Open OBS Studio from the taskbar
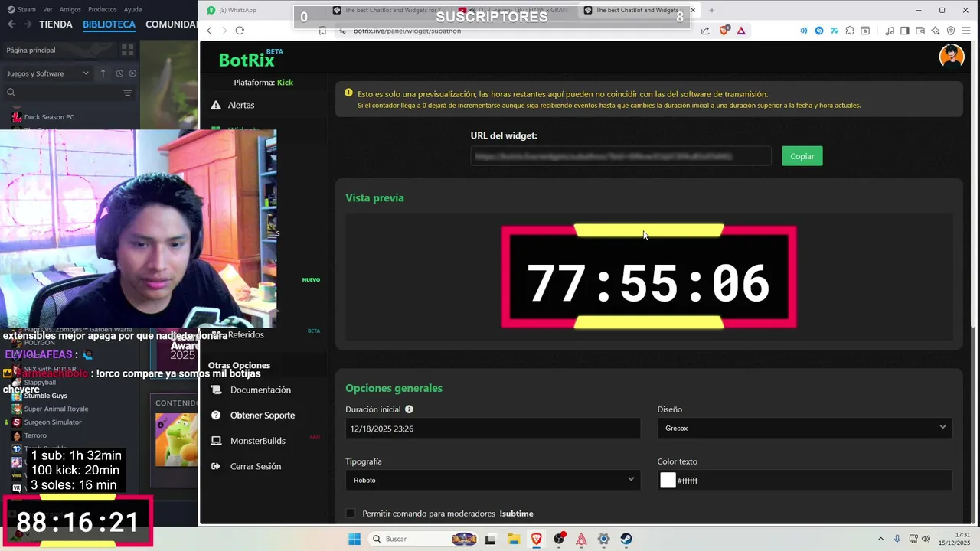 (x=559, y=539)
